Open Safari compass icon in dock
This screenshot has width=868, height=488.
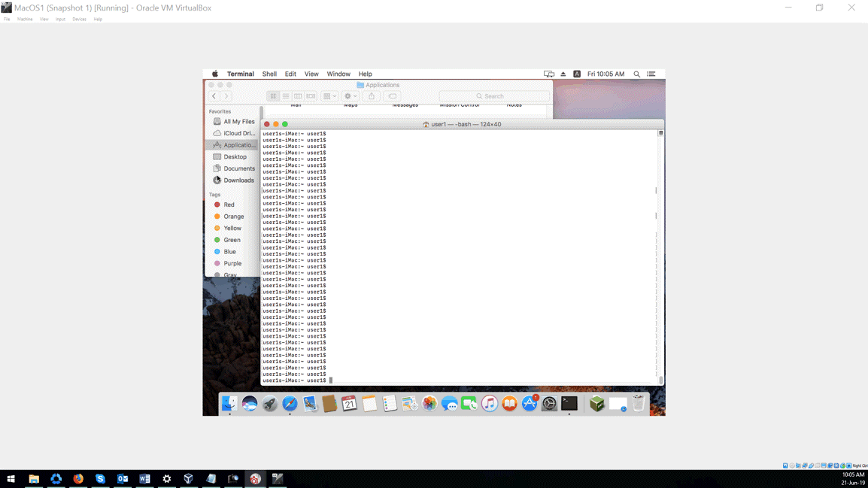pos(290,403)
